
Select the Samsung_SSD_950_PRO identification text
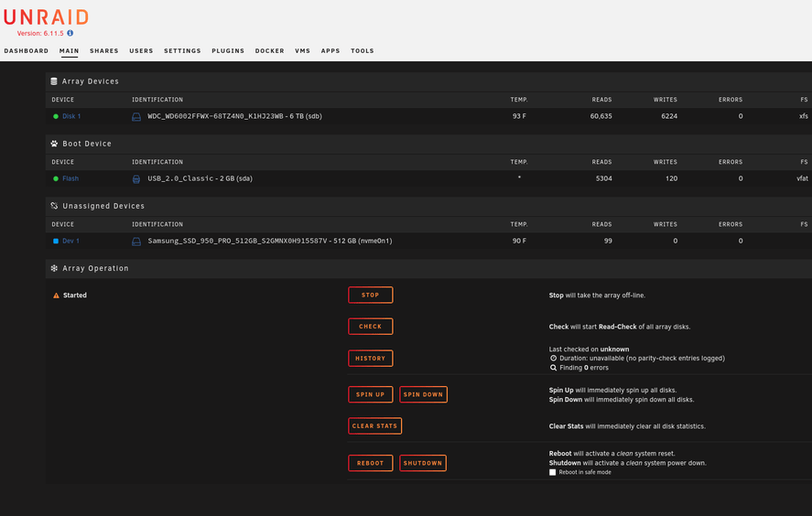pyautogui.click(x=270, y=242)
